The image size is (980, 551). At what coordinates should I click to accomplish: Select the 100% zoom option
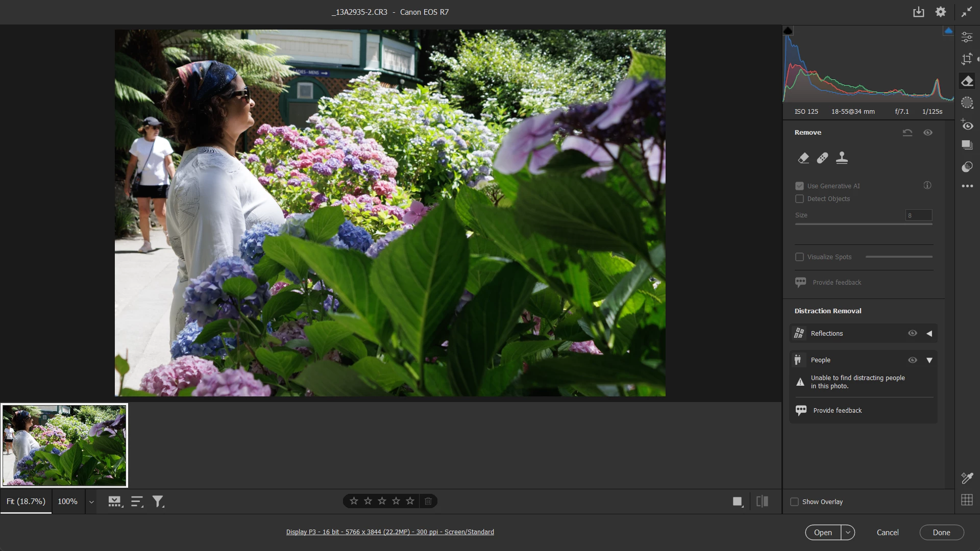[67, 502]
